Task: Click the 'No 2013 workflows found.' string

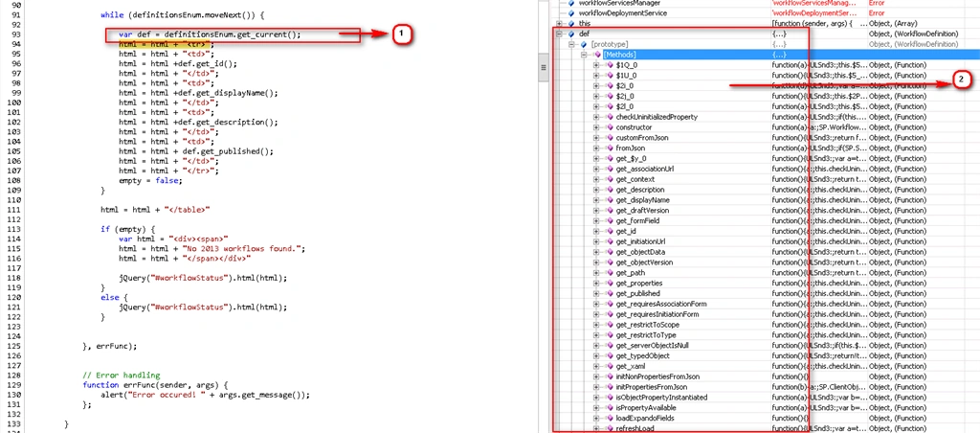Action: [x=242, y=248]
